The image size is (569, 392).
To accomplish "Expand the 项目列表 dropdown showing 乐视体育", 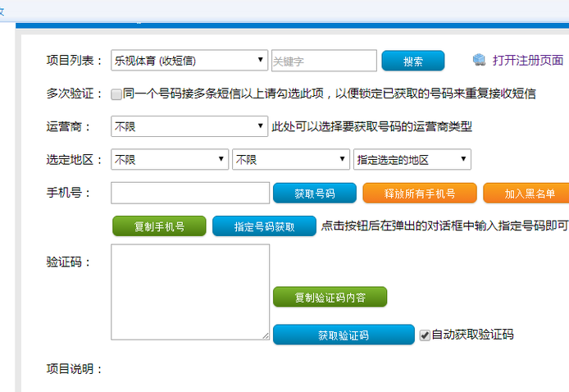I will (x=189, y=61).
